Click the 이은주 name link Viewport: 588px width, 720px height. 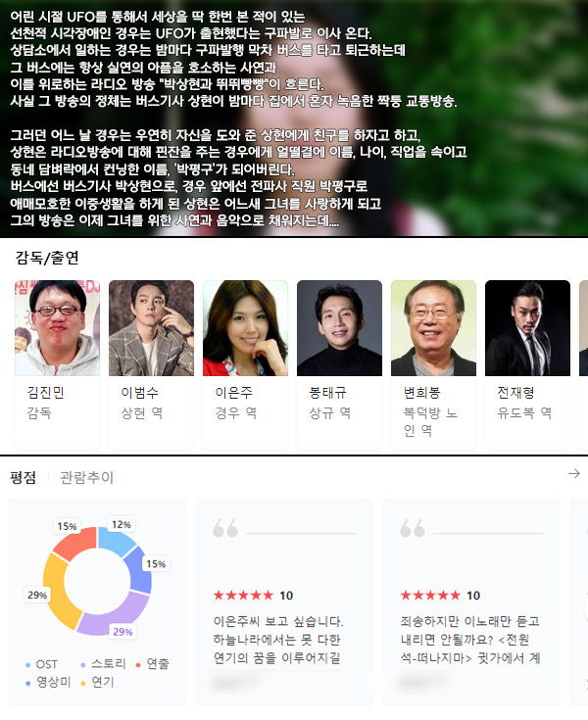tap(234, 393)
